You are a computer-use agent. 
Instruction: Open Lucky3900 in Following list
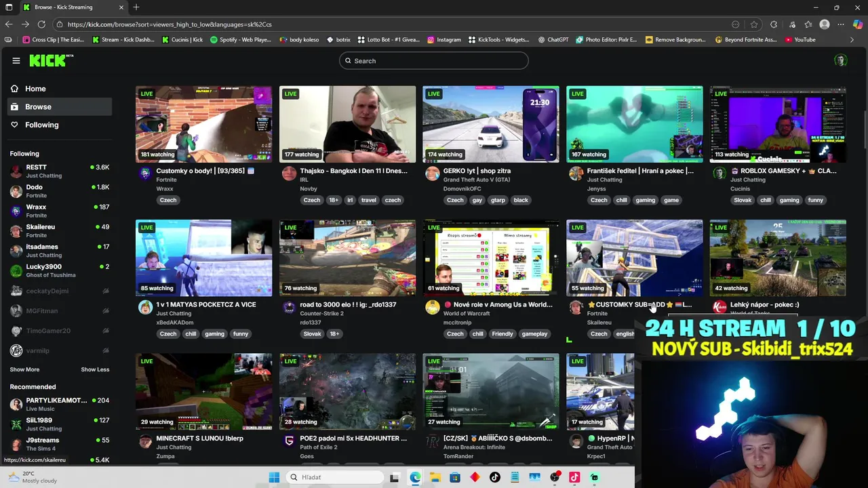coord(60,270)
